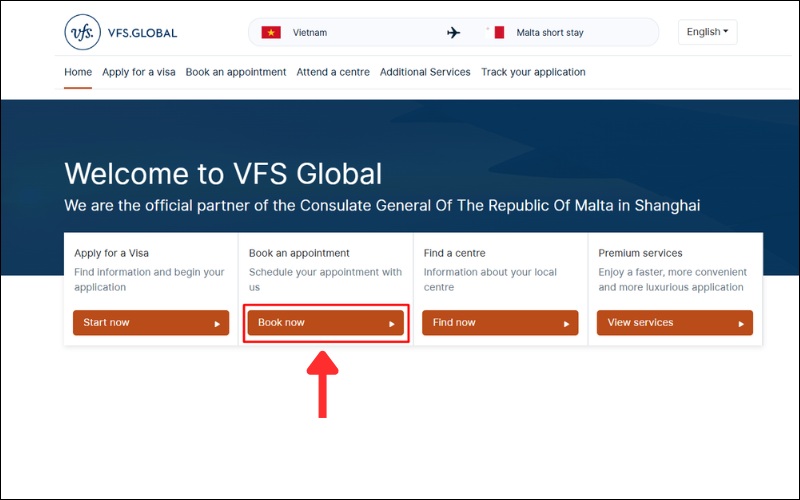The height and width of the screenshot is (500, 800).
Task: Click the Vietnam flag icon
Action: coord(271,33)
